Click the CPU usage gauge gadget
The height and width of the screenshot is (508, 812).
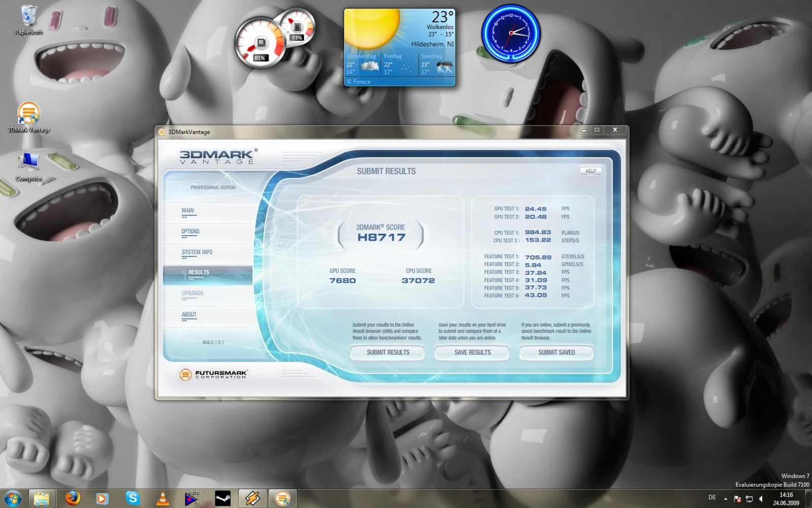click(261, 43)
